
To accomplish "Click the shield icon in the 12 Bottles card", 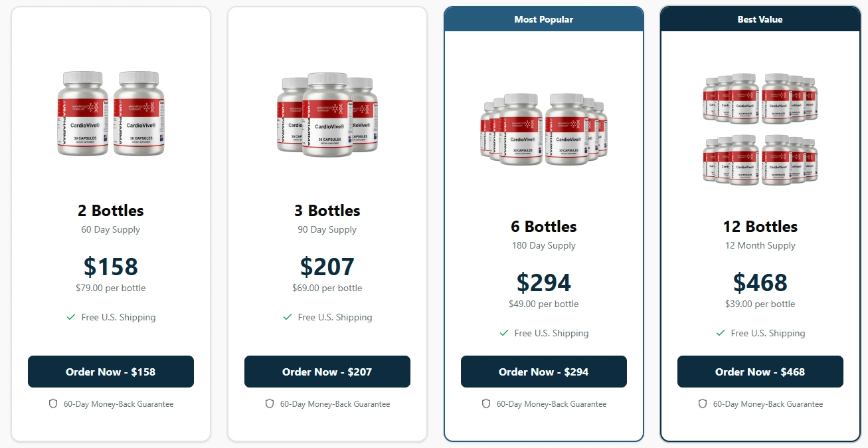I will [x=702, y=403].
